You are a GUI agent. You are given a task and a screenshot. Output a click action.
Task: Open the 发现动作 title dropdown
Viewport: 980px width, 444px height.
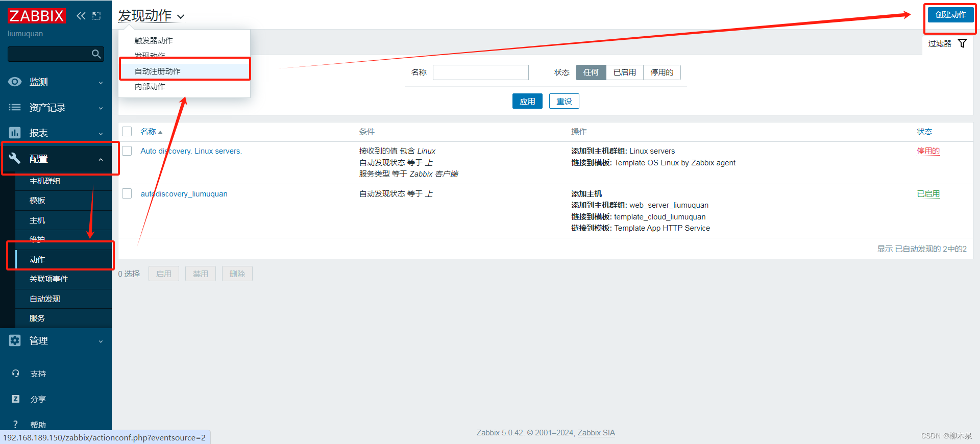pos(151,16)
